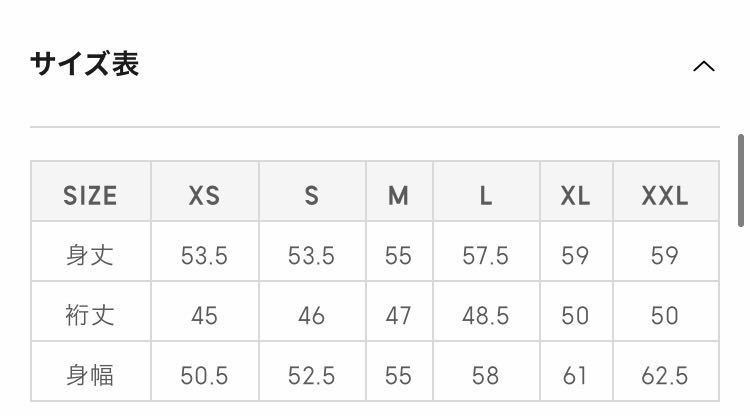Click the 48.5 cell in 裄丈 row
Viewport: 750px width, 416px height.
[486, 315]
